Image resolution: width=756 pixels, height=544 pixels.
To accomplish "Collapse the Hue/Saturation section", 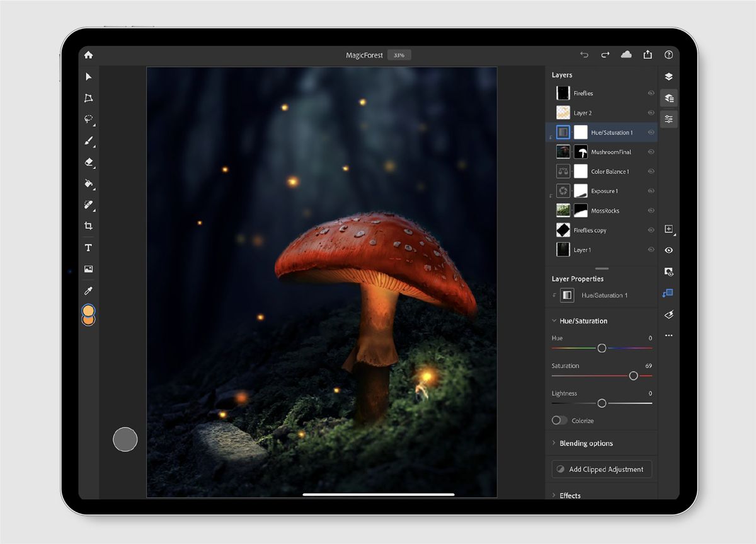I will [554, 321].
